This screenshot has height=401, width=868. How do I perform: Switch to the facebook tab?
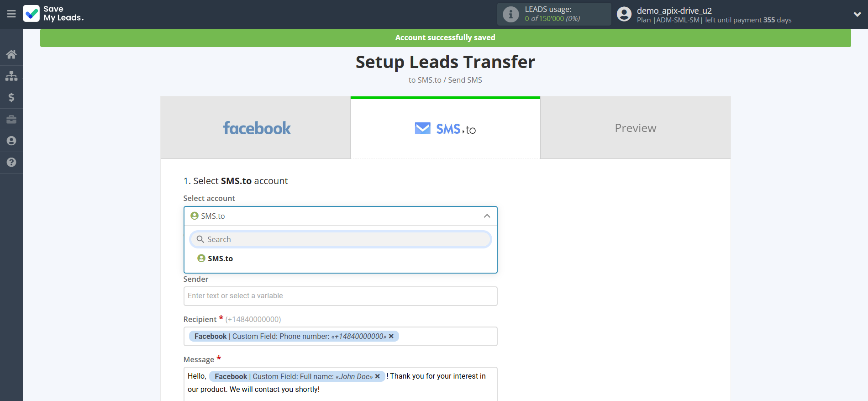(256, 128)
